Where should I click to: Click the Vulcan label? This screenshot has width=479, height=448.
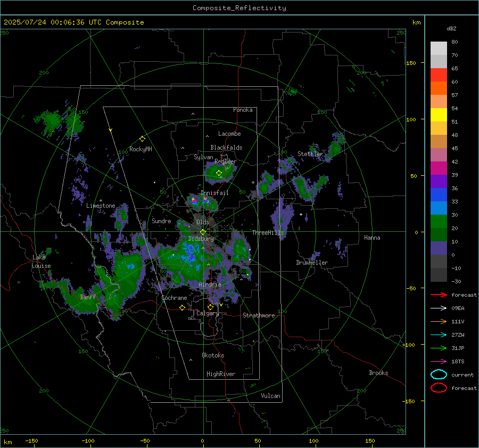pos(270,396)
